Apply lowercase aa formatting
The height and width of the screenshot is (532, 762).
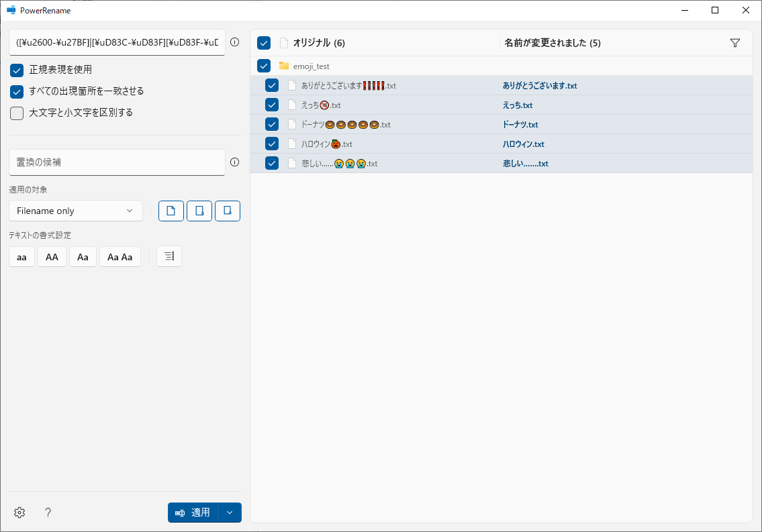(22, 257)
